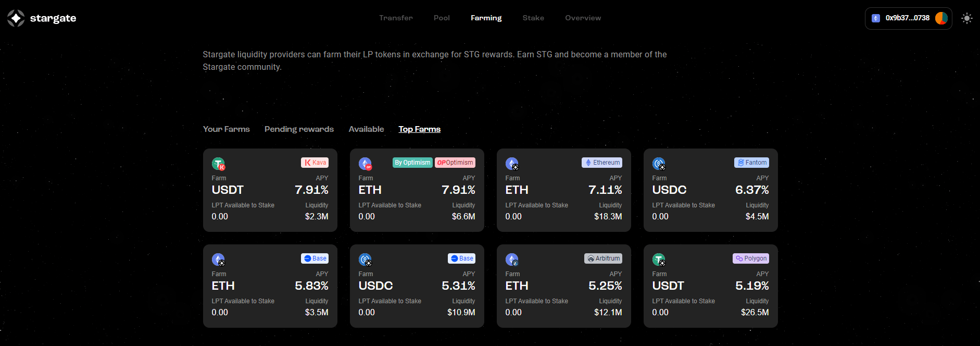
Task: Click the 5.83% APY value
Action: (x=311, y=286)
